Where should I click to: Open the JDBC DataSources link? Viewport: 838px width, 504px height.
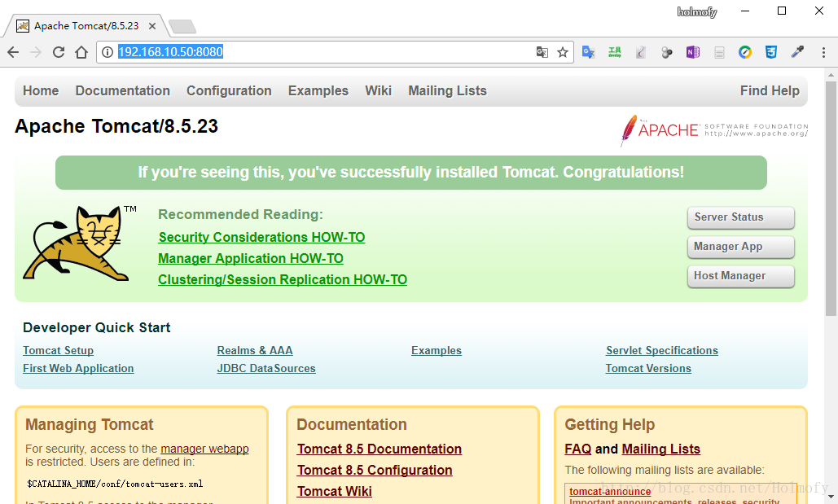click(x=266, y=368)
